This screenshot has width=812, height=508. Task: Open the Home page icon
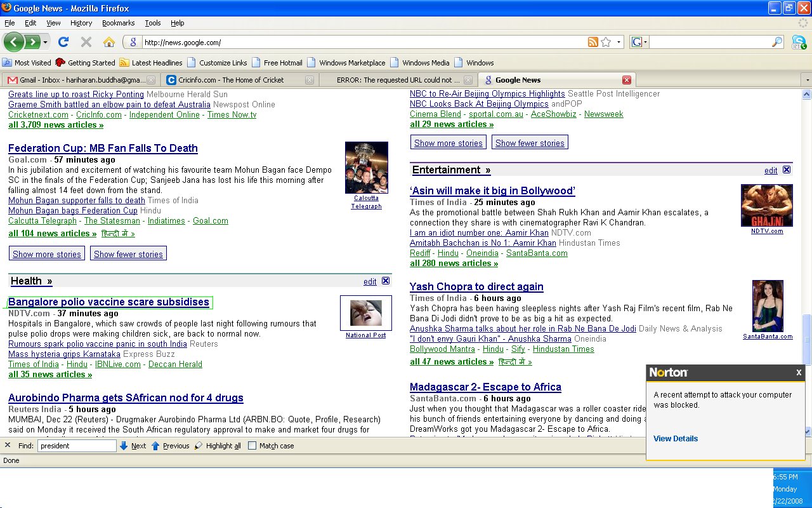[x=109, y=42]
